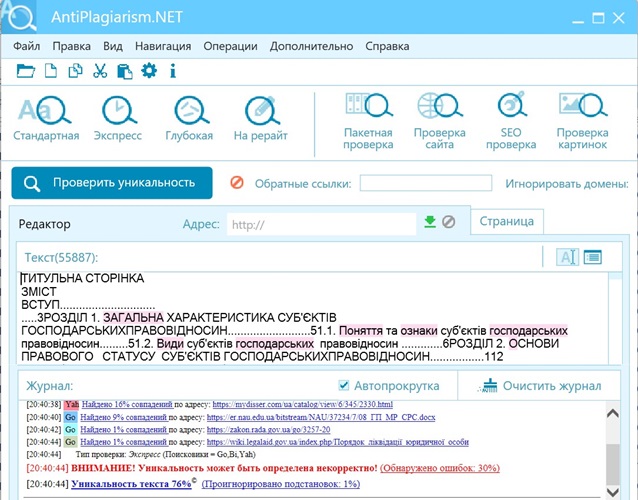Click the AntiPlagiarism.NET logo icon
The height and width of the screenshot is (500, 638).
click(x=19, y=16)
